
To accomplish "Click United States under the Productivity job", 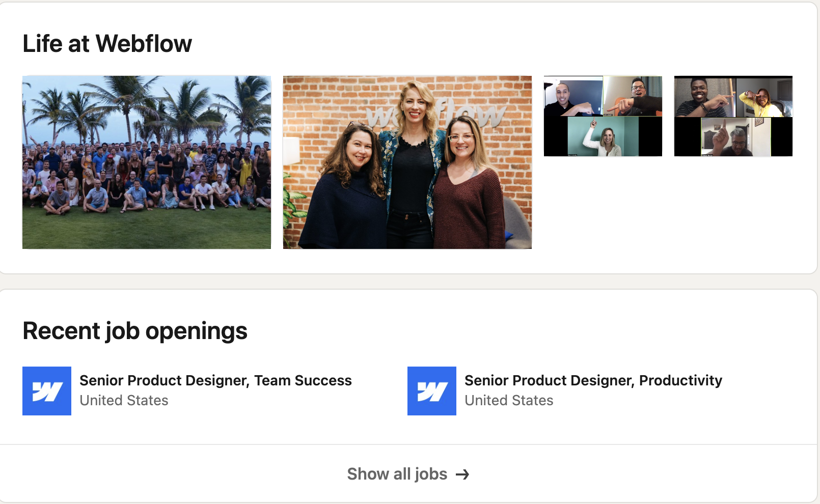I will [x=509, y=400].
